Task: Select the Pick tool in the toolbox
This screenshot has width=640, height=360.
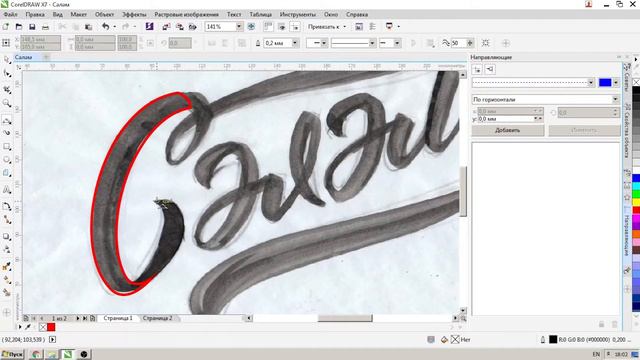Action: 7,60
